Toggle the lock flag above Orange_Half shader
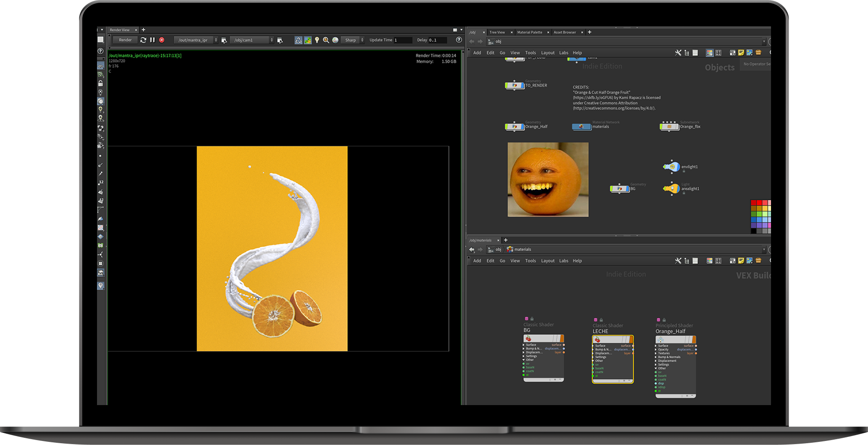Screen dimensions: 868x445 [x=664, y=320]
